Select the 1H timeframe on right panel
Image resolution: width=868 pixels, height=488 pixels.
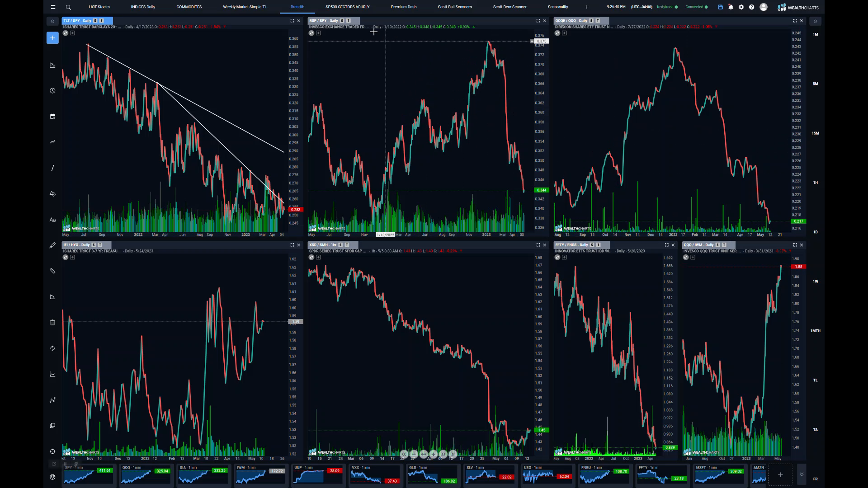[x=815, y=183]
